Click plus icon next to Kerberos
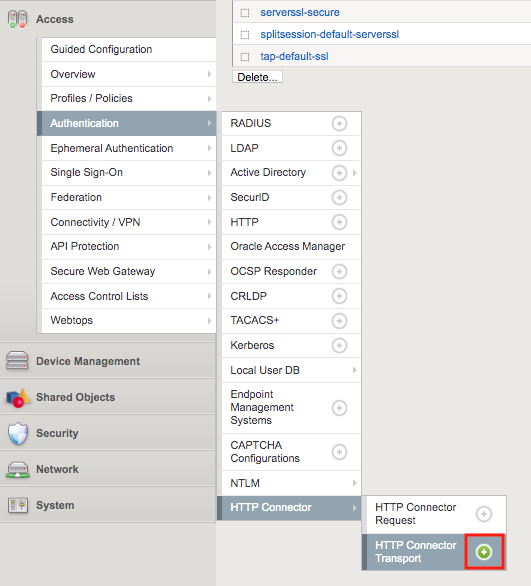The height and width of the screenshot is (586, 531). 339,345
